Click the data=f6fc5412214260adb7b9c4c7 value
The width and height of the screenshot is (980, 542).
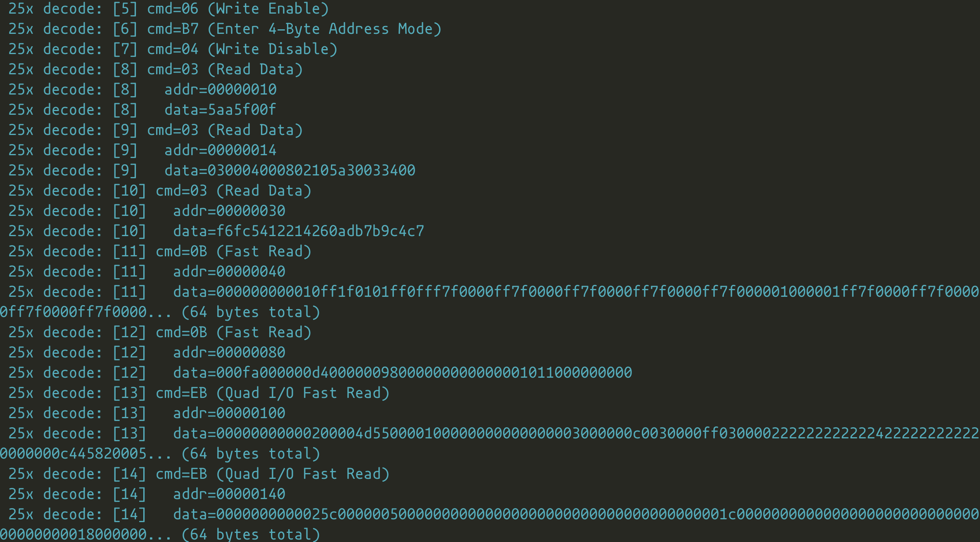[299, 231]
